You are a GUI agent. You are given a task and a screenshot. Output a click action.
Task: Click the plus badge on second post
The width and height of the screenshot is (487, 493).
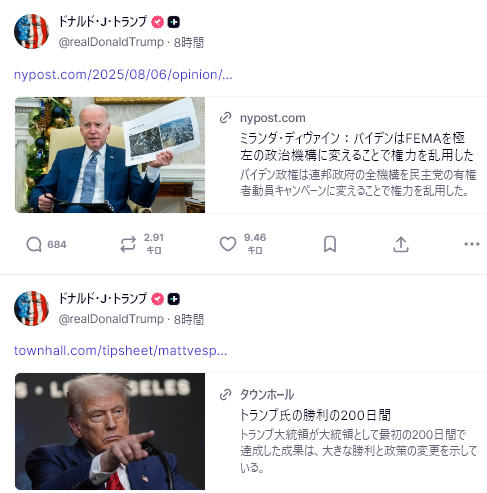tap(173, 299)
